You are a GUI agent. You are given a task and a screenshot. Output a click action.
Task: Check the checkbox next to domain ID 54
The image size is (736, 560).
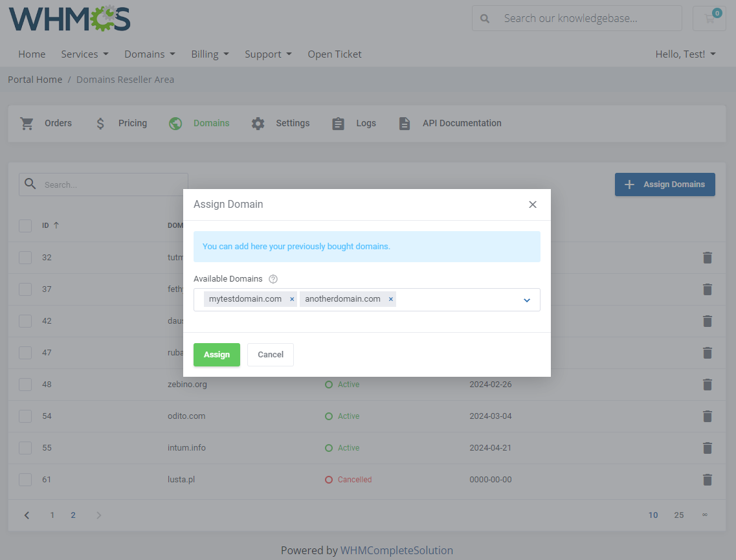(25, 416)
